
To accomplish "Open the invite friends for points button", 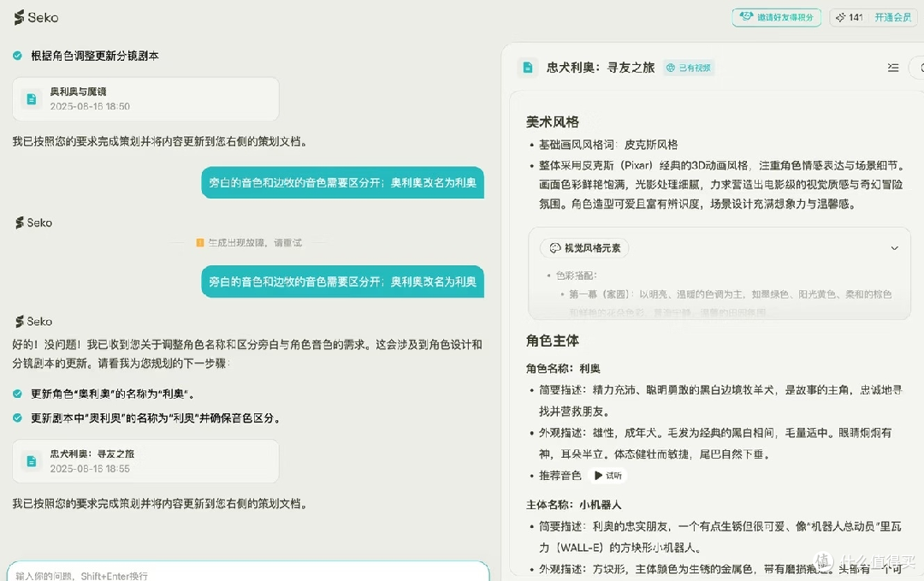I will click(x=777, y=17).
